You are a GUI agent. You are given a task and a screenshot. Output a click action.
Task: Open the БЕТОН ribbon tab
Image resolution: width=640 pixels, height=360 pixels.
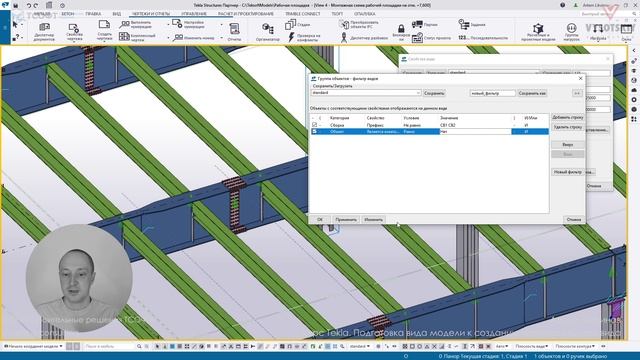(67, 14)
